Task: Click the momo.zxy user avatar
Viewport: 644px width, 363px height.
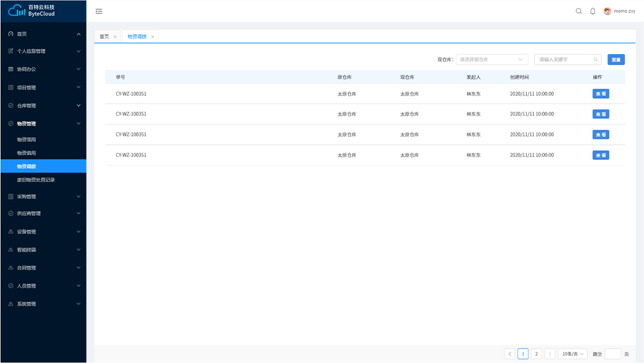Action: 607,11
